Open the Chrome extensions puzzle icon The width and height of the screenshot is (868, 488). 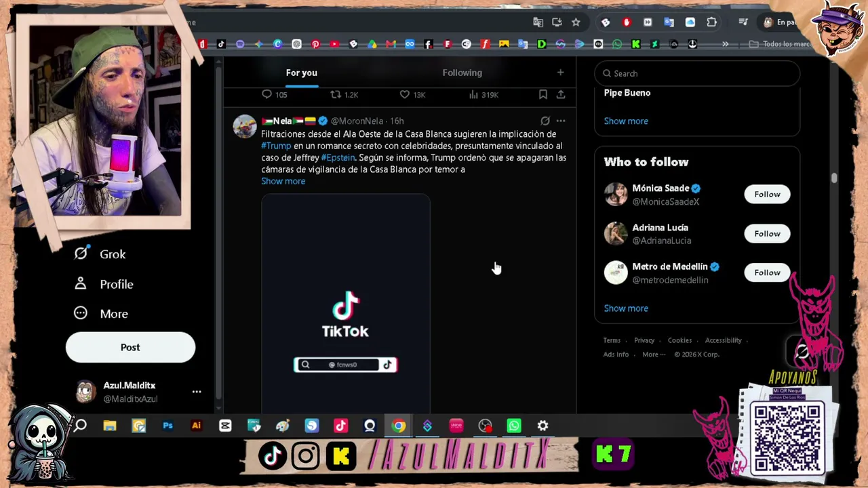(x=711, y=22)
